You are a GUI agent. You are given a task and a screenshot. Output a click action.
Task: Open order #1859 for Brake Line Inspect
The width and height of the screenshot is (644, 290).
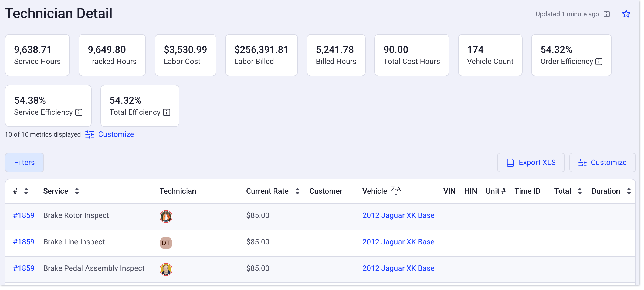pos(24,242)
